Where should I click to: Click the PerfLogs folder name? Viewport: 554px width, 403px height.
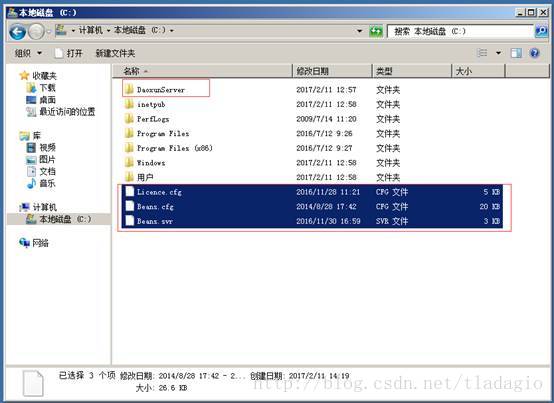coord(153,119)
